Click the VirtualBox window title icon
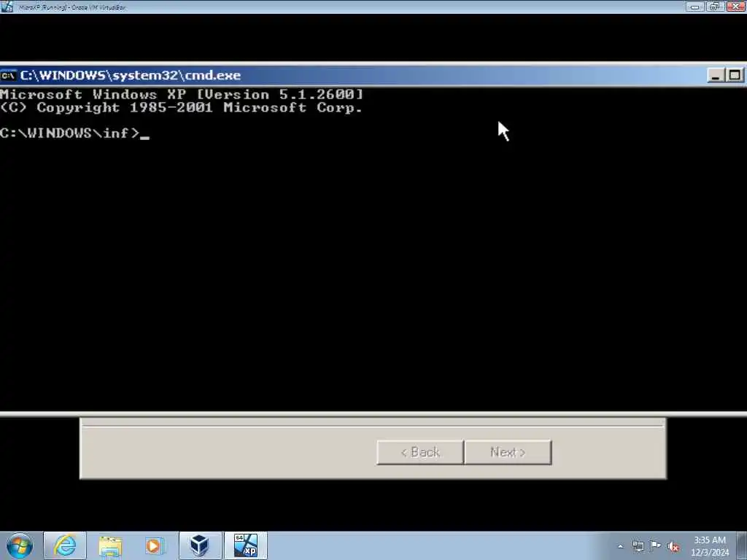The image size is (747, 560). coord(7,6)
